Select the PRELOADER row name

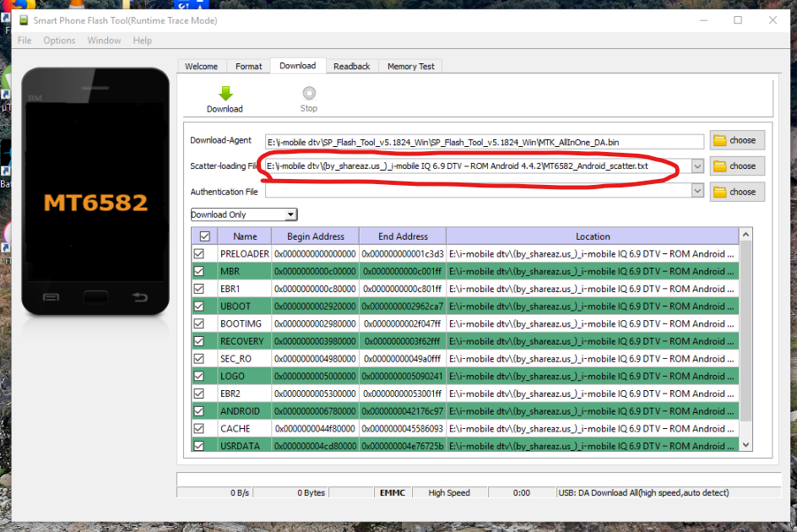click(245, 254)
